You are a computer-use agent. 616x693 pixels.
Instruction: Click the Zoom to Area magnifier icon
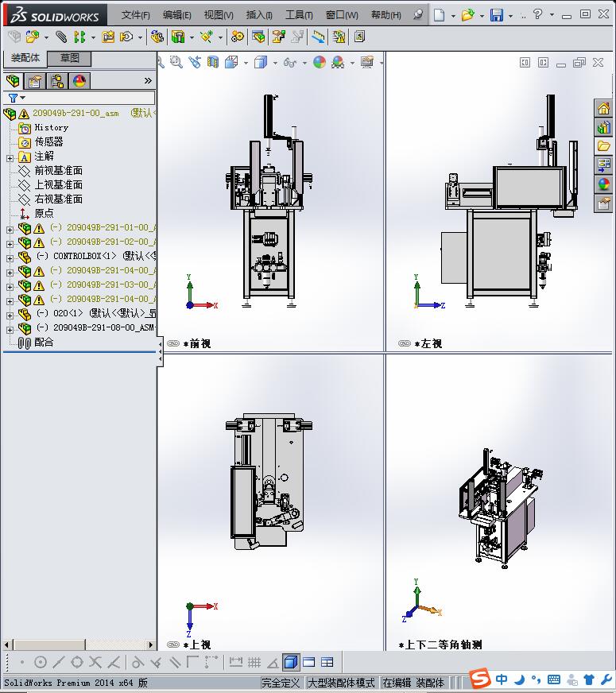tap(176, 62)
